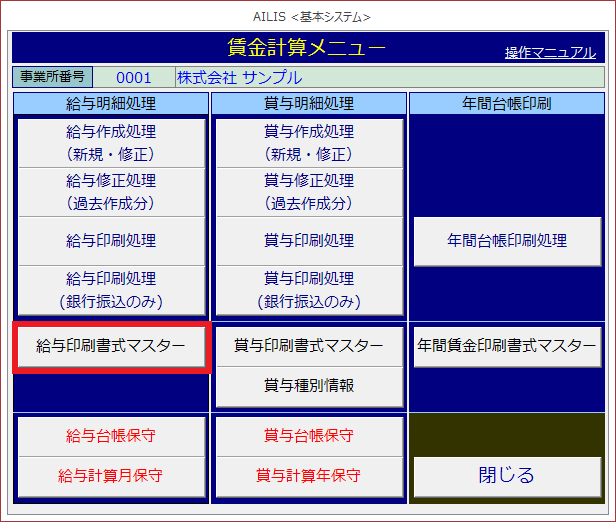Open the 賞与印刷書式マスター
This screenshot has height=522, width=616.
309,346
